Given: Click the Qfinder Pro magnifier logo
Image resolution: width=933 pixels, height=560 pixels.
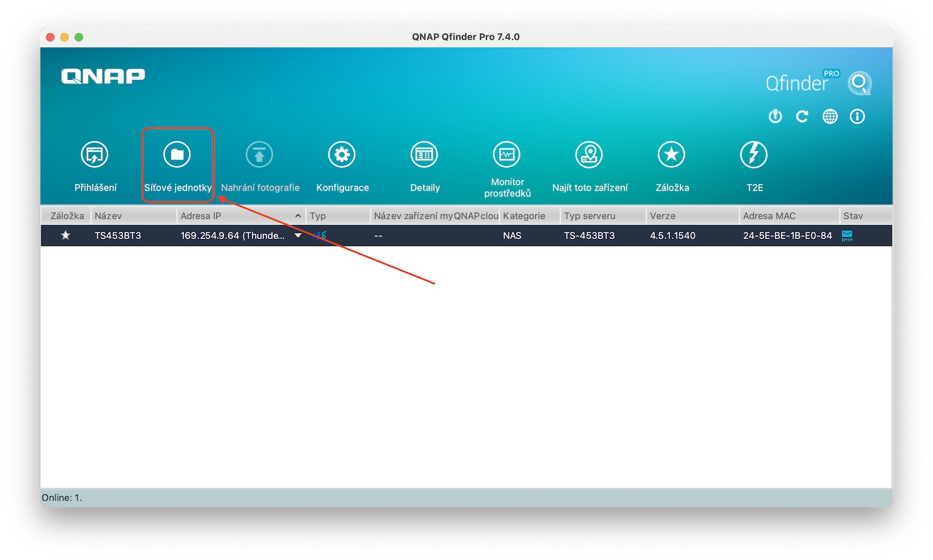Looking at the screenshot, I should (860, 83).
